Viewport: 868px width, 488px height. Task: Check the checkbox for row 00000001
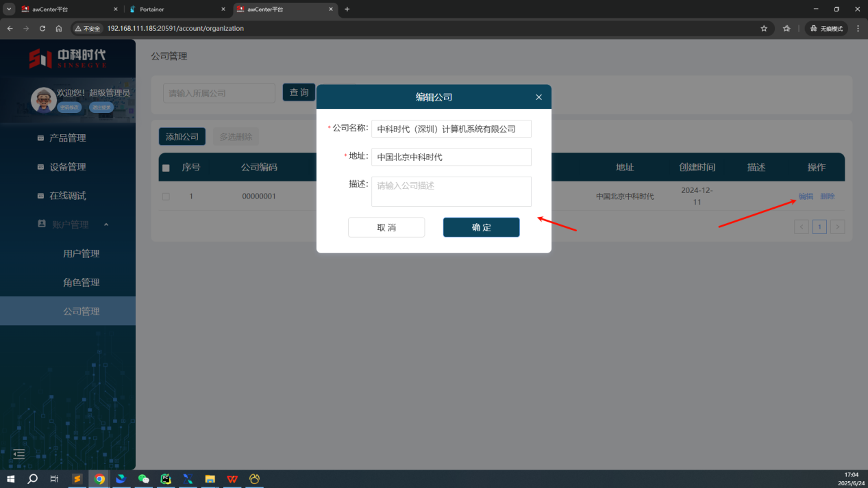click(166, 196)
